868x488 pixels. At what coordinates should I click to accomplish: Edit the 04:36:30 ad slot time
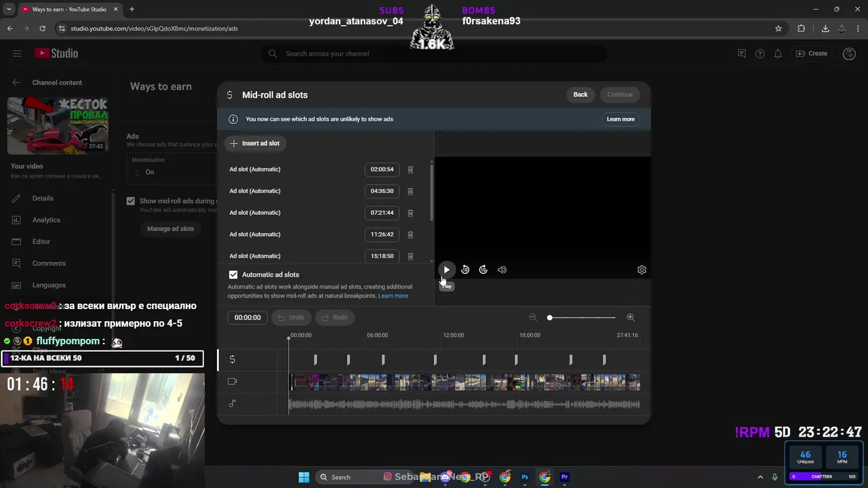382,191
